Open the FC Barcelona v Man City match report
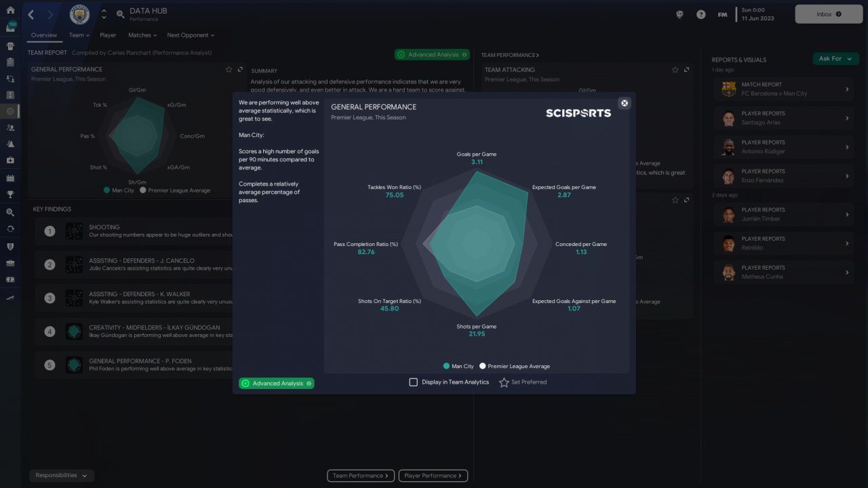Screen dimensions: 868x488 pos(784,89)
